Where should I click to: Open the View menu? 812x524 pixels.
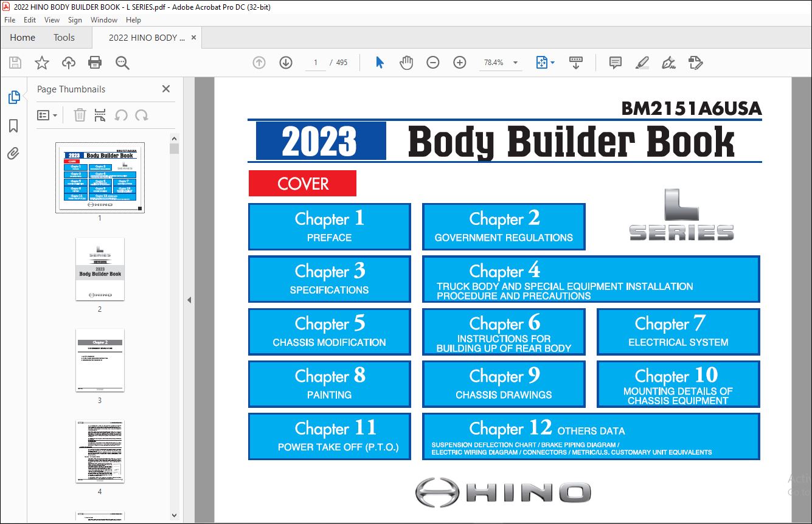tap(52, 20)
